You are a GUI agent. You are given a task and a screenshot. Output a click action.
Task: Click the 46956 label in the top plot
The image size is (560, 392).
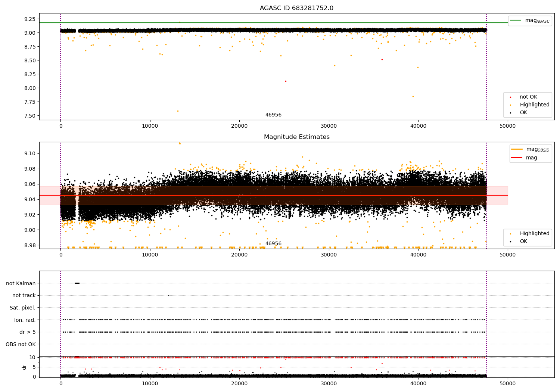coord(273,115)
